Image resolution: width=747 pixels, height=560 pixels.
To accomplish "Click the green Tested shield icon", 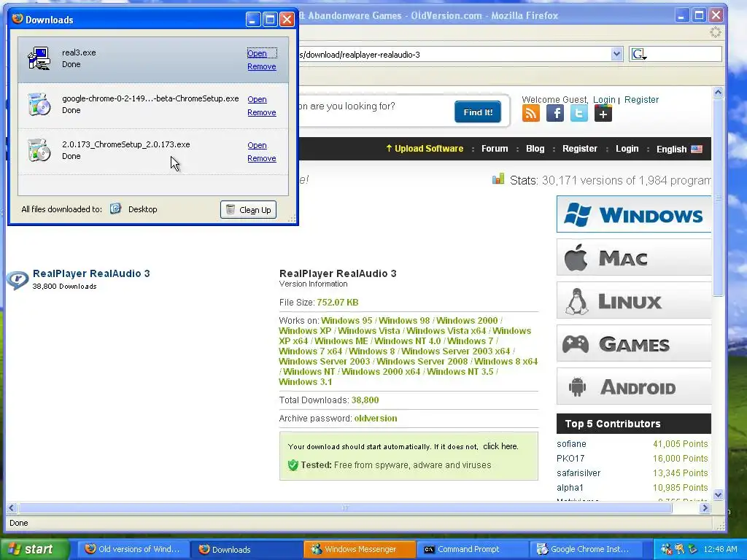I will tap(293, 465).
